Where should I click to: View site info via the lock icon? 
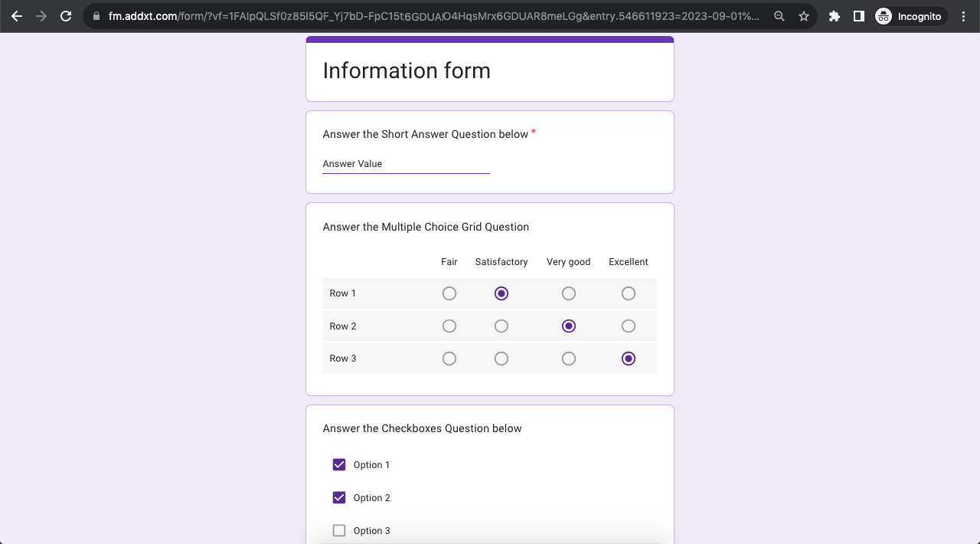point(96,16)
